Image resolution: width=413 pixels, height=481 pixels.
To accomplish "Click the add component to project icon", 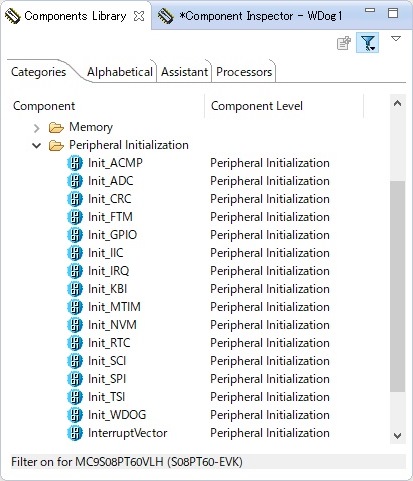I will pos(344,43).
